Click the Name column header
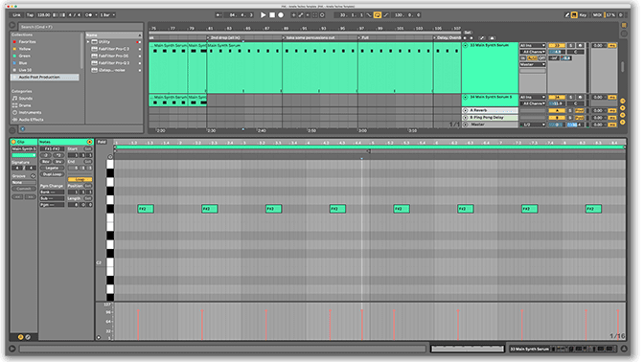Screen dimensions: 644x362 tap(113, 34)
